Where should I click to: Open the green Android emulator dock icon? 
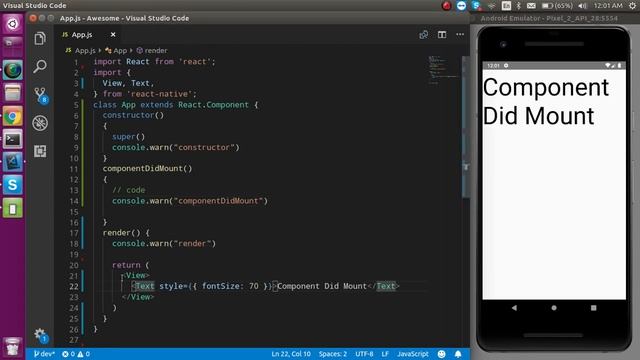[12, 209]
